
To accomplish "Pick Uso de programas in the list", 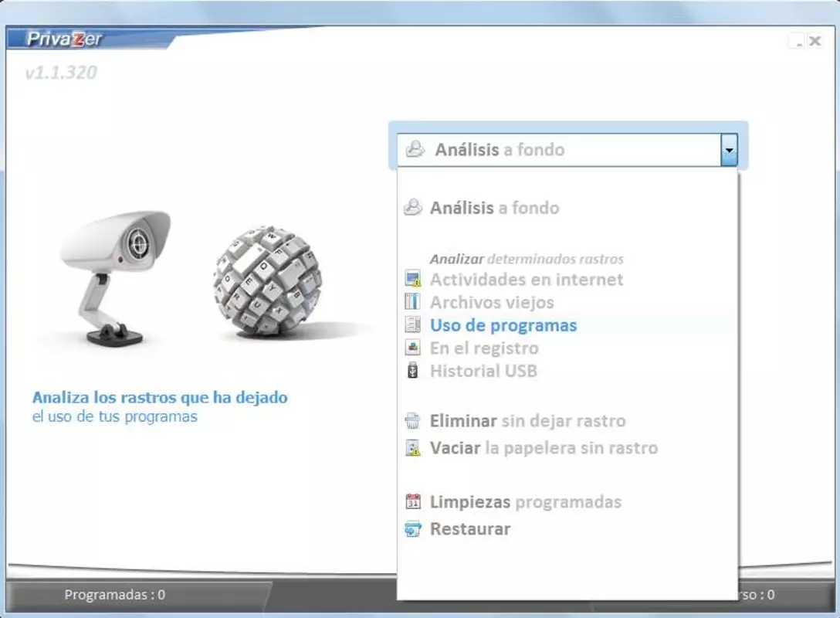I will coord(503,325).
